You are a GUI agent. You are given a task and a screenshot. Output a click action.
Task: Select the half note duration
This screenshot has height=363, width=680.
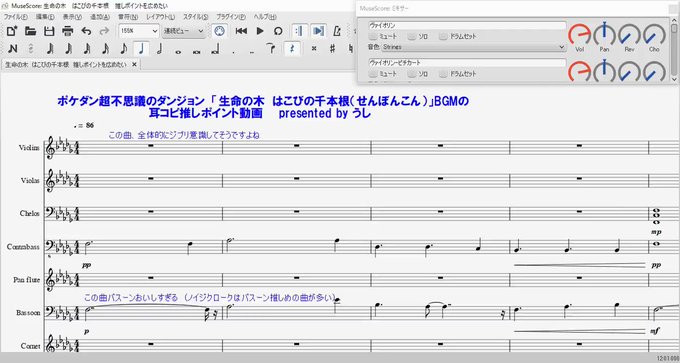tap(160, 48)
